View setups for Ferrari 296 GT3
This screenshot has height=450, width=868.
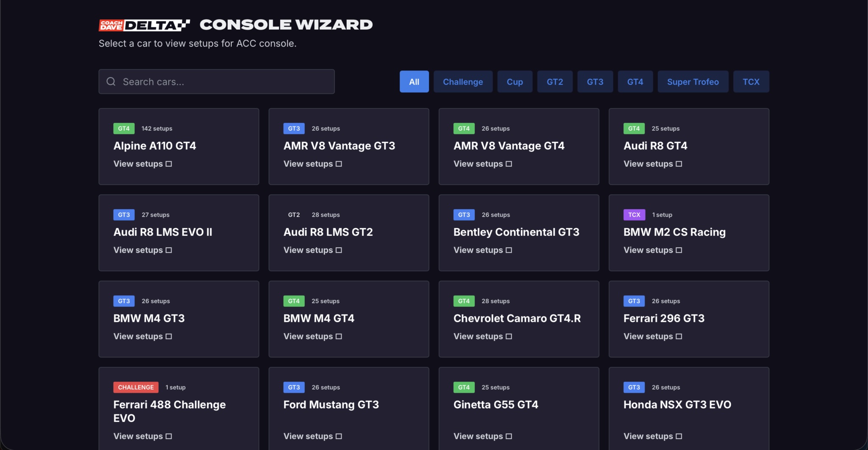tap(653, 336)
